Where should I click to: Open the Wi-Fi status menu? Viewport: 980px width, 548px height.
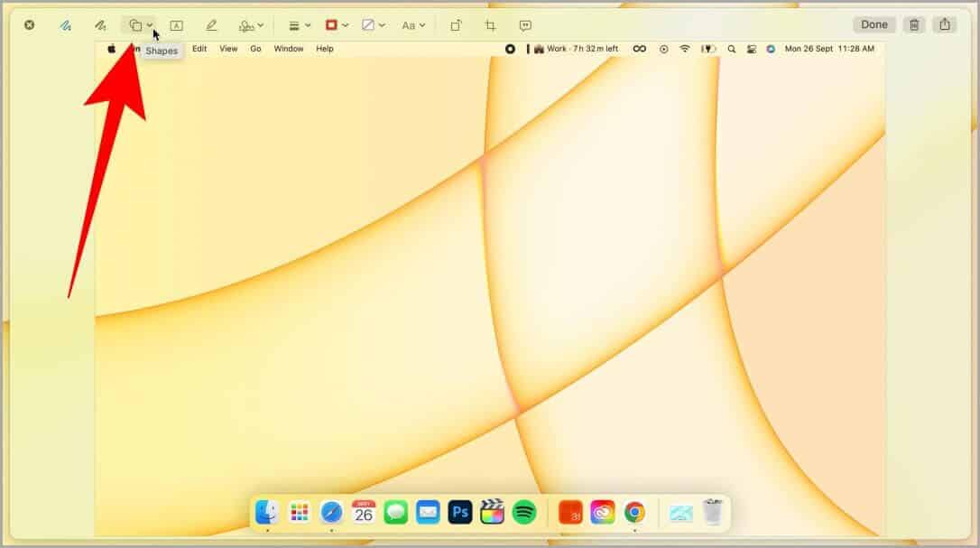click(x=685, y=49)
